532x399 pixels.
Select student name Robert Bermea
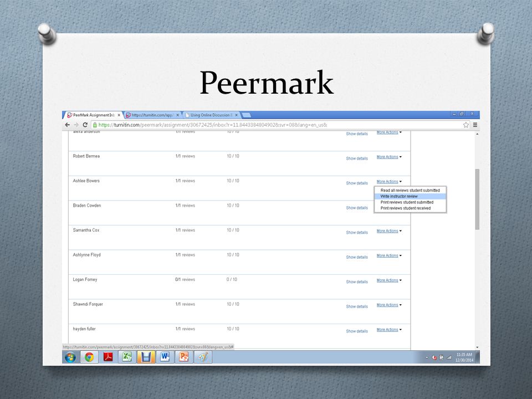[86, 156]
